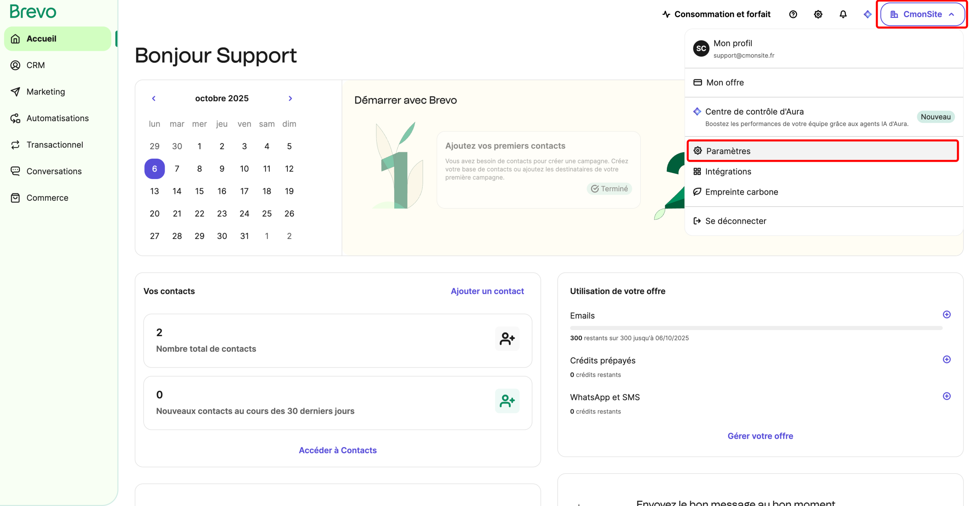Click the Emails usage progress bar
The image size is (980, 506).
coord(756,328)
